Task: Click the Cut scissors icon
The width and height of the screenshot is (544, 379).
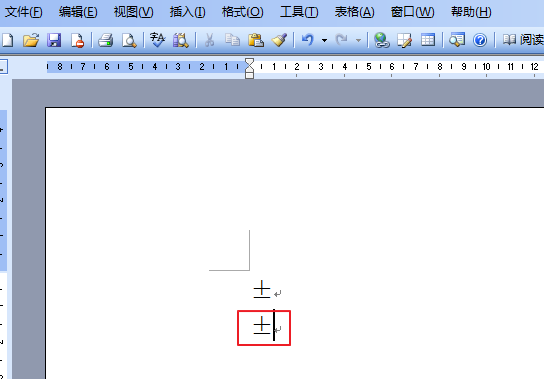Action: click(209, 40)
